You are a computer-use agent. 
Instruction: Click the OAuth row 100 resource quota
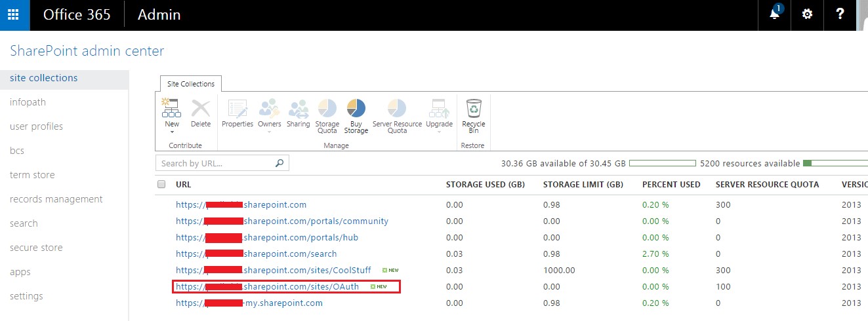point(722,286)
